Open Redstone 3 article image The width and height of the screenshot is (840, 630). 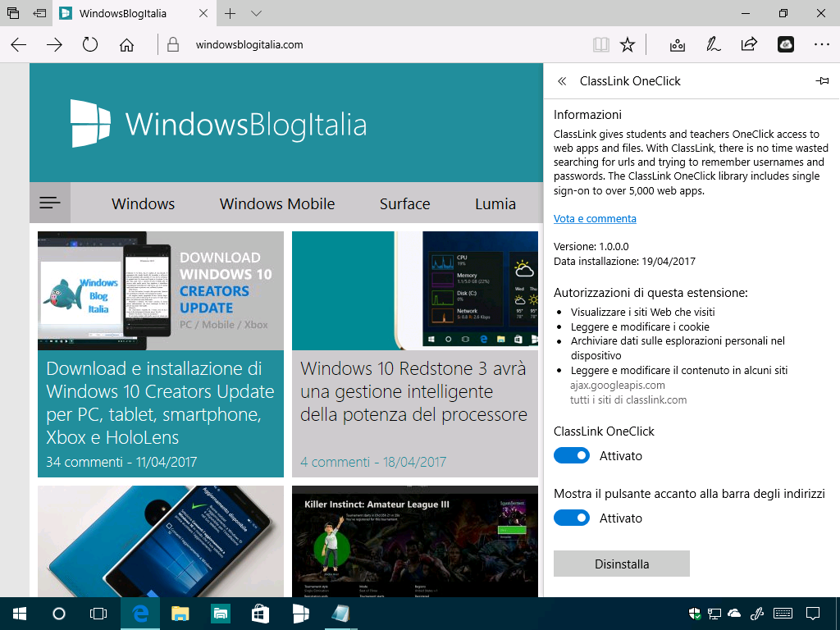pyautogui.click(x=414, y=291)
